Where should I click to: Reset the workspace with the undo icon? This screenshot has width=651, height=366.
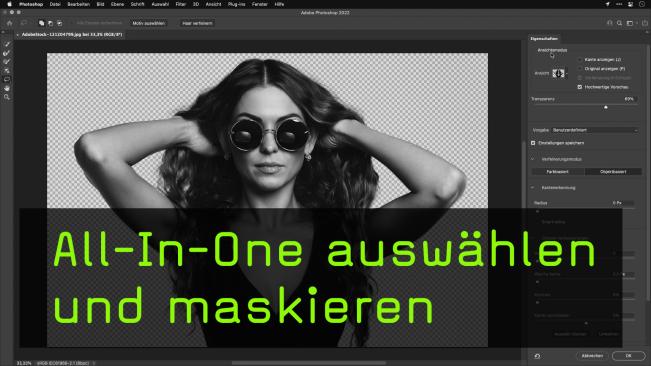click(537, 356)
